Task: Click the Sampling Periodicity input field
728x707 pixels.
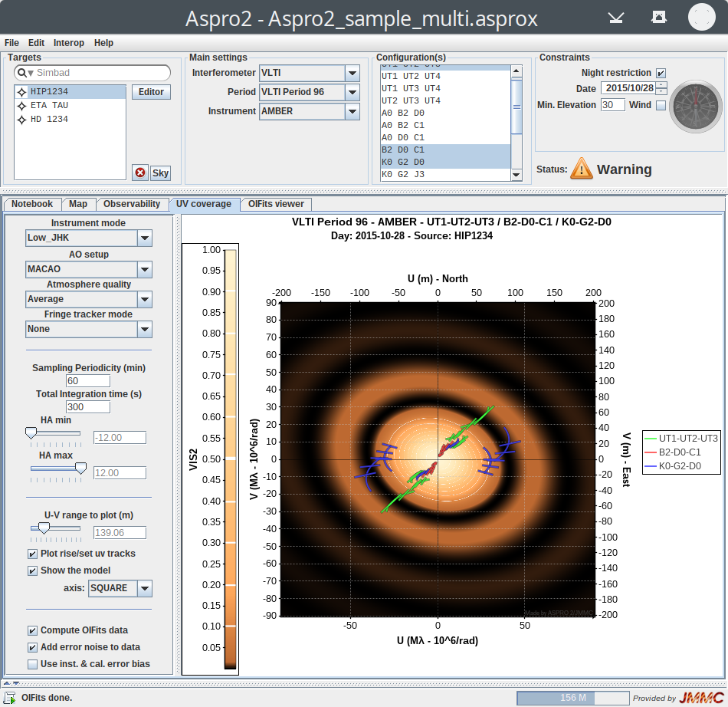Action: tap(88, 381)
